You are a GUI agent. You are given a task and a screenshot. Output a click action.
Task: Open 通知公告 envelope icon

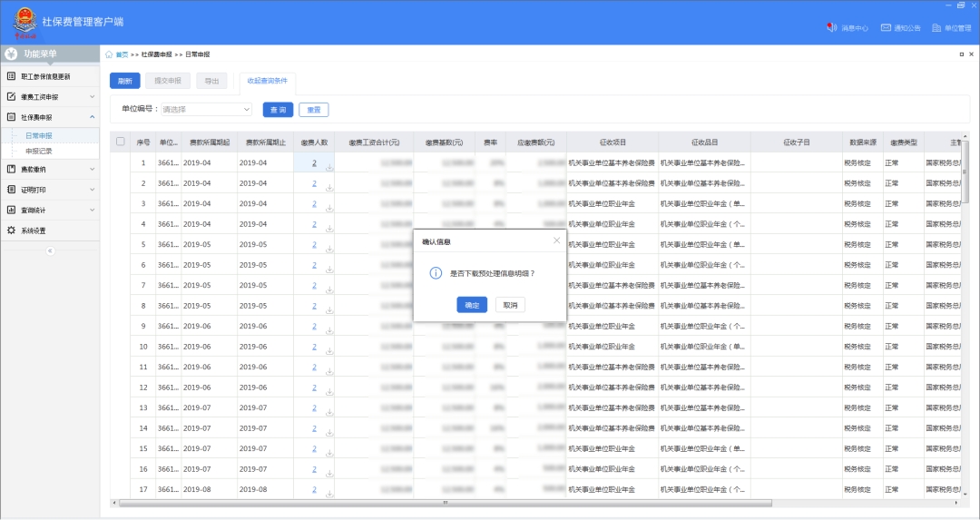click(x=886, y=28)
